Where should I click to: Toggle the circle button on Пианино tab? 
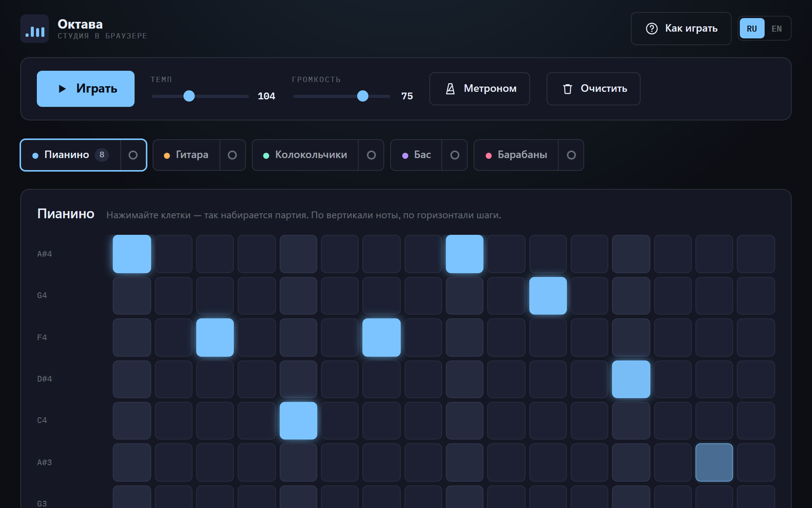coord(133,155)
